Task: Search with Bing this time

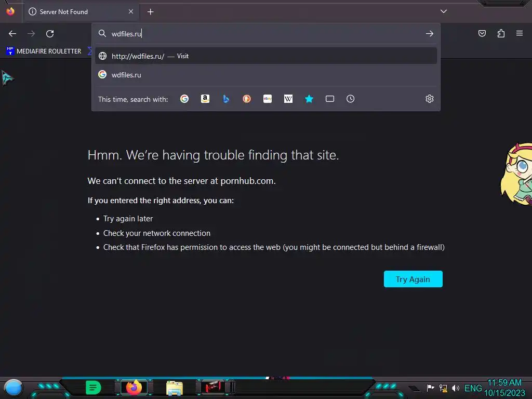Action: 226,99
